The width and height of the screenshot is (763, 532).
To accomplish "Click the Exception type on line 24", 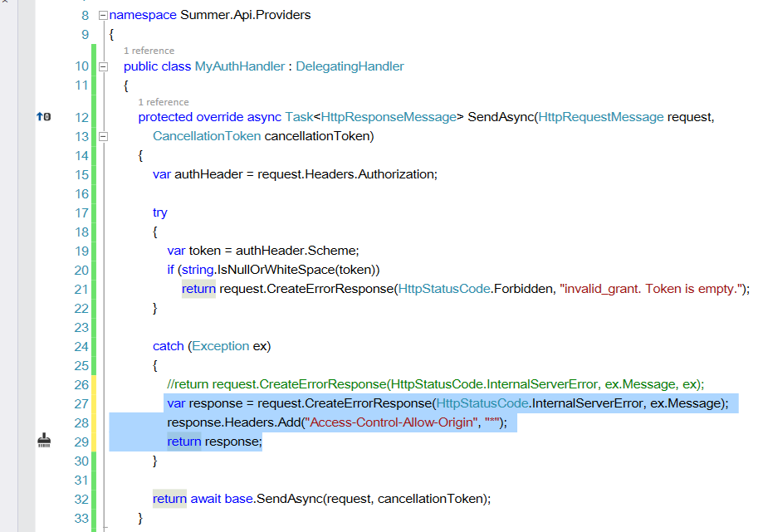I will [221, 346].
